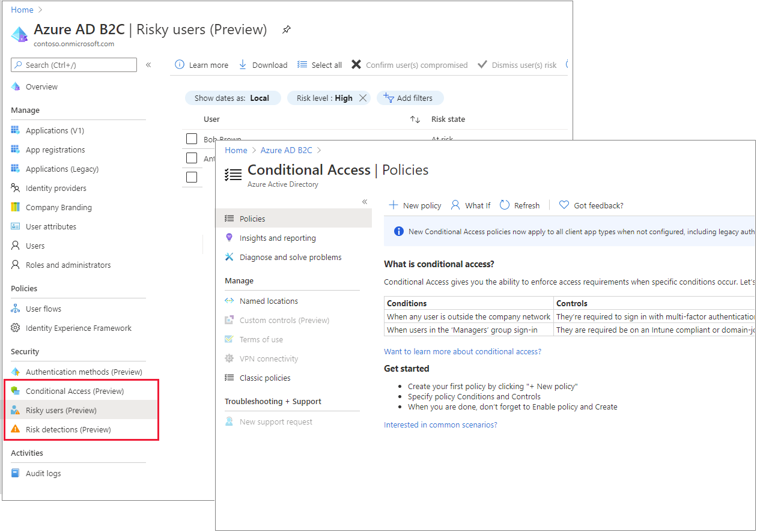
Task: Click the Identity providers icon
Action: pos(16,188)
